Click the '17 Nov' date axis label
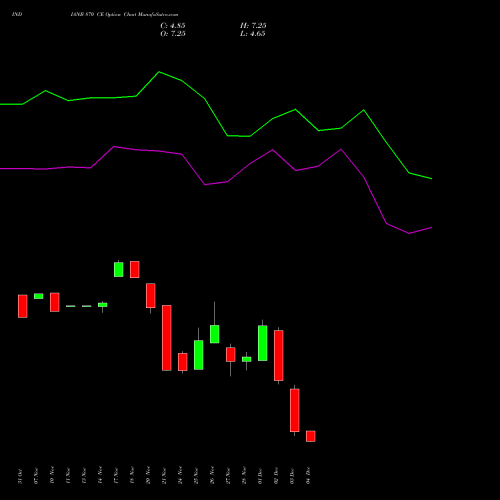This screenshot has height=500, width=500. pyautogui.click(x=116, y=476)
